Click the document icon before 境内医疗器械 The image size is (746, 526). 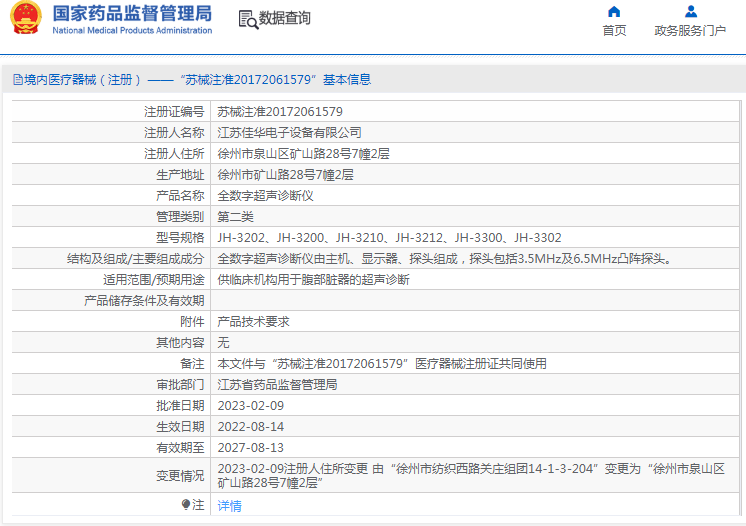point(18,79)
